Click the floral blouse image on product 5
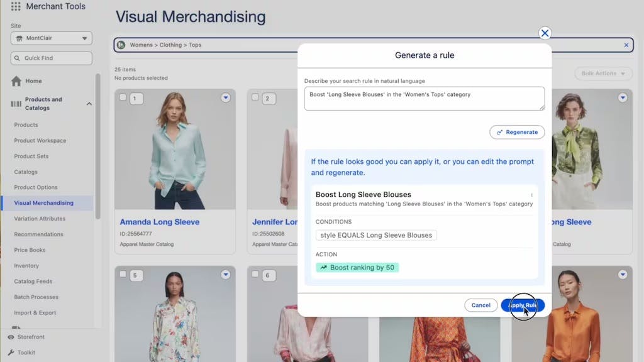The image size is (644, 362). point(175,314)
